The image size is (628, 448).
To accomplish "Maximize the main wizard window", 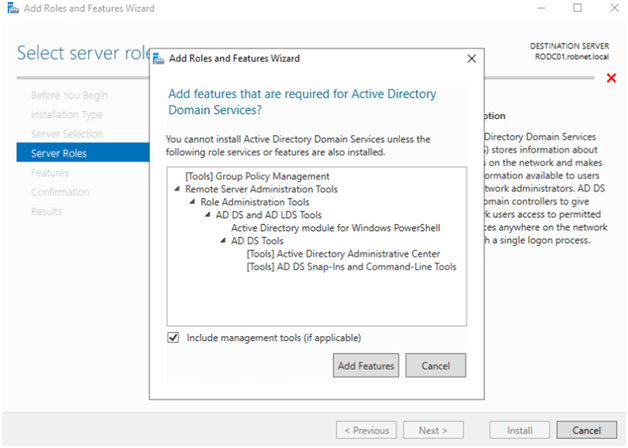I will [x=578, y=8].
